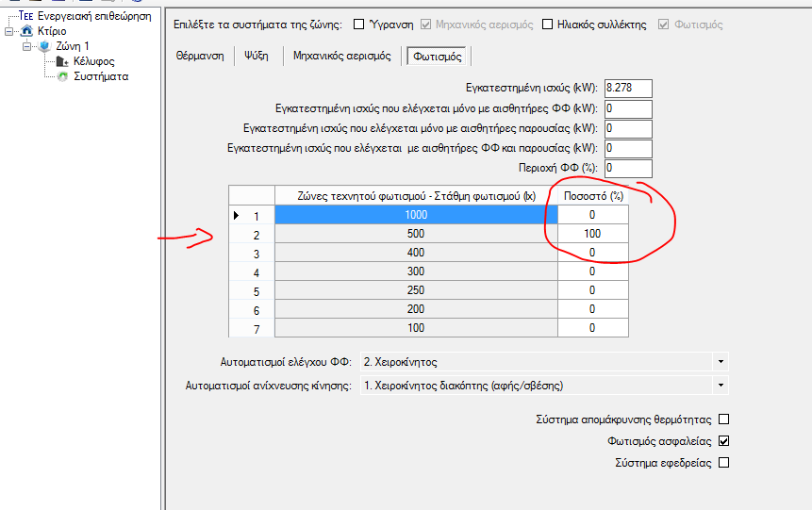
Task: Toggle the Φωτισμός ασφαλείας checkbox
Action: pyautogui.click(x=724, y=441)
